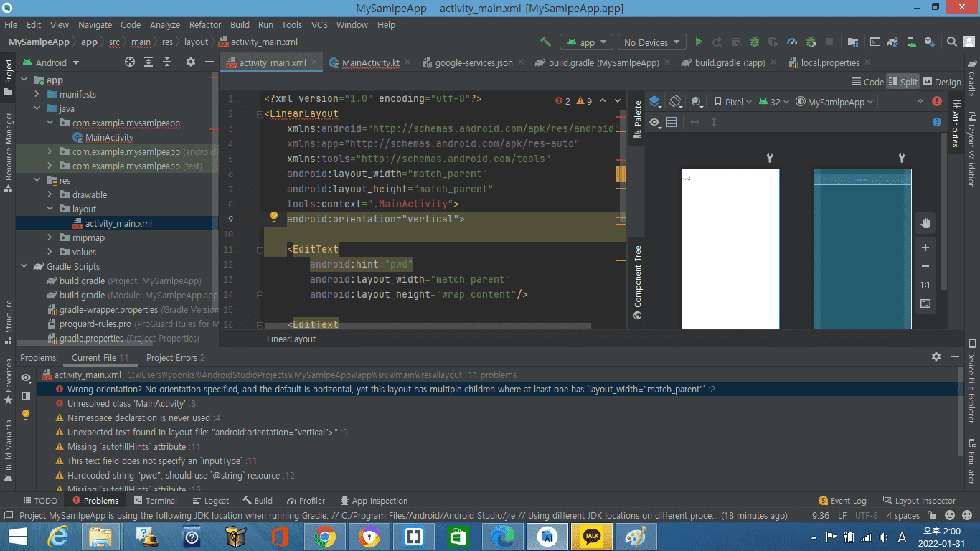Toggle design view options eye icon
The image size is (980, 551).
[655, 123]
